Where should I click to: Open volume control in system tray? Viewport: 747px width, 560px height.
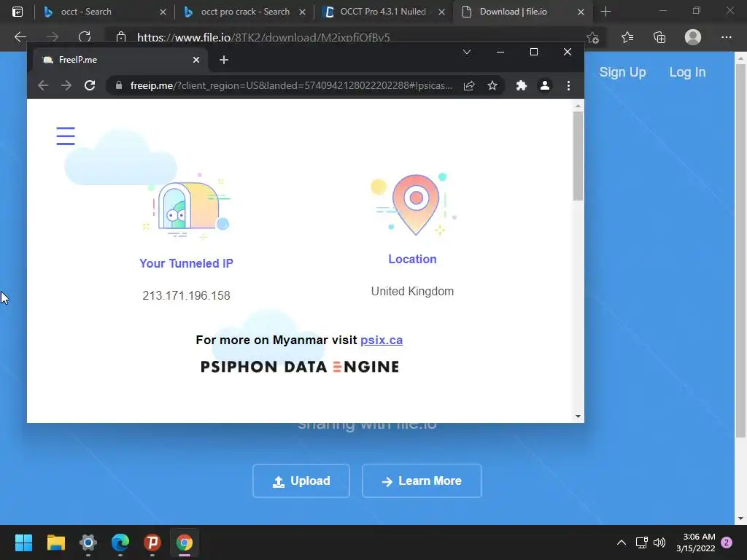(659, 542)
